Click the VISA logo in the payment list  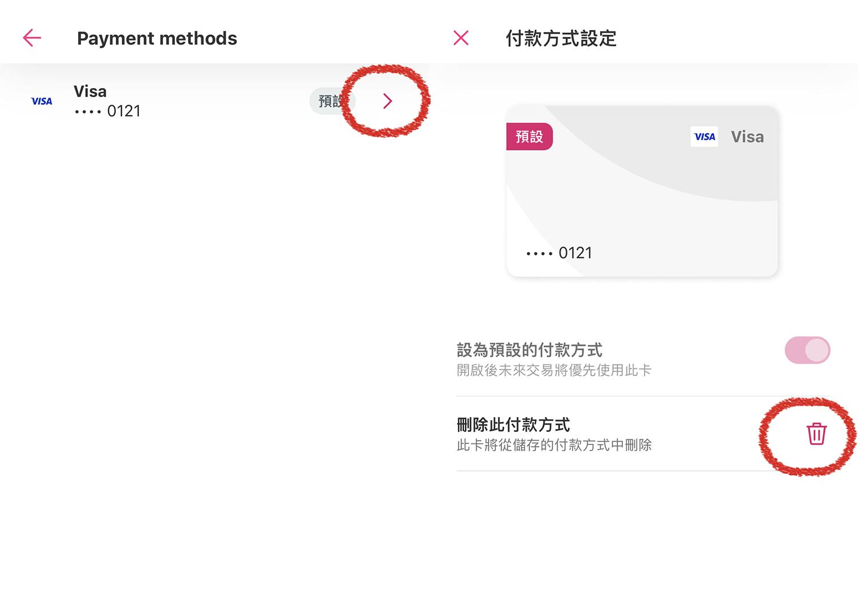[x=42, y=101]
